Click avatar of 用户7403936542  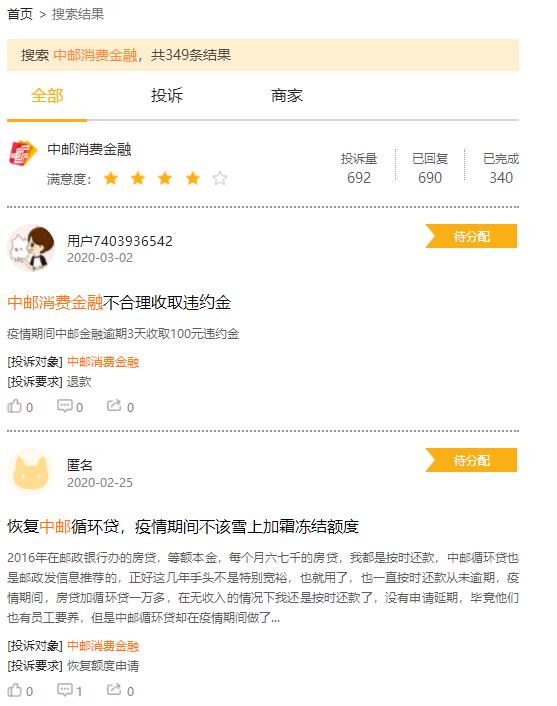(x=32, y=248)
